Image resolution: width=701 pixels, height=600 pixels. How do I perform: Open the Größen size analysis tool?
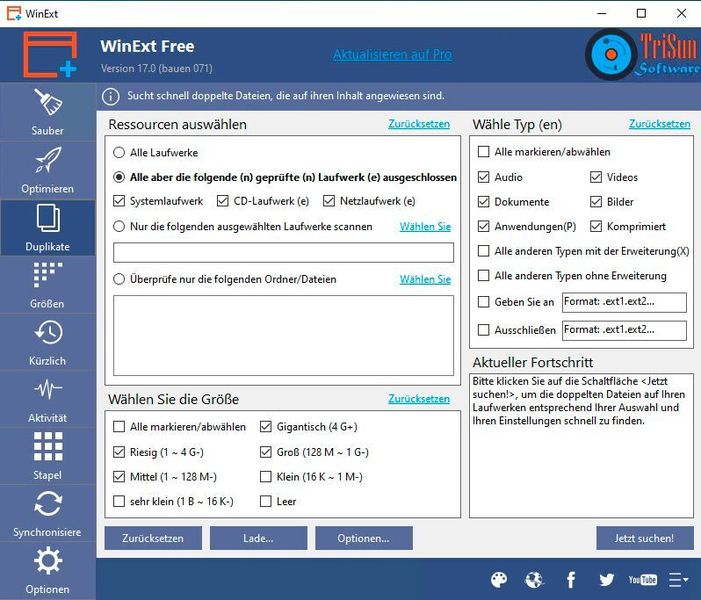coord(47,285)
